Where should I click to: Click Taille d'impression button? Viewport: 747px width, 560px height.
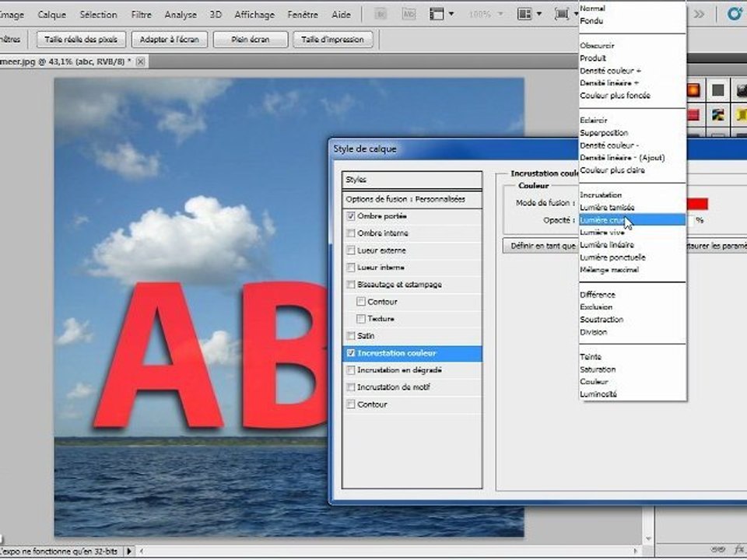tap(332, 40)
